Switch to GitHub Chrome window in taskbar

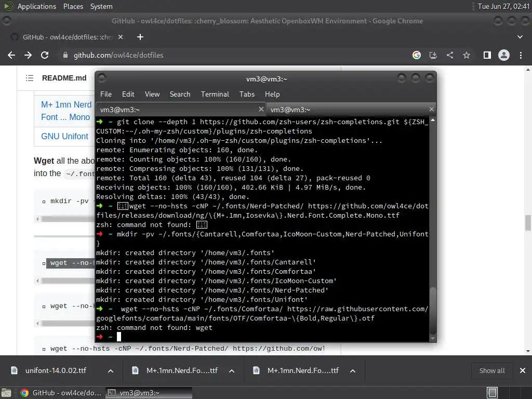tap(61, 393)
